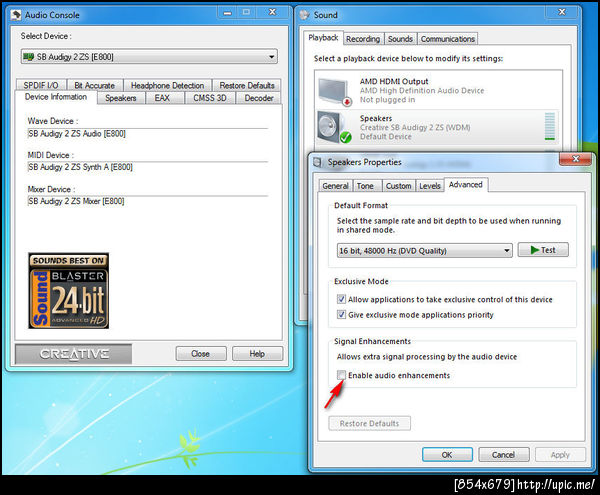Open the Custom tab in Speakers Properties

398,186
